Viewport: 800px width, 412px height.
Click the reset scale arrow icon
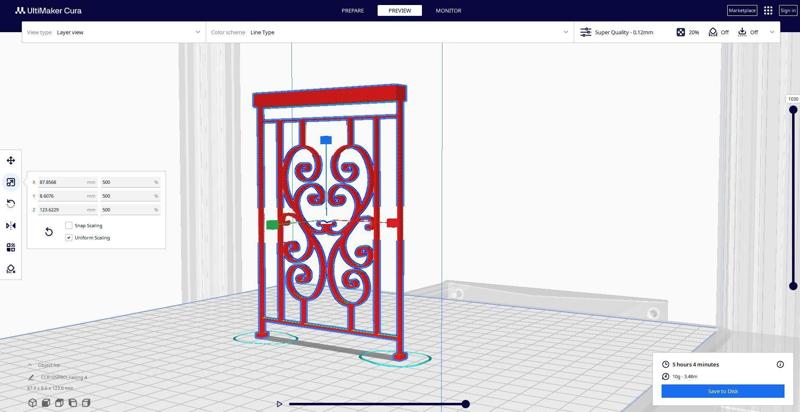point(49,232)
